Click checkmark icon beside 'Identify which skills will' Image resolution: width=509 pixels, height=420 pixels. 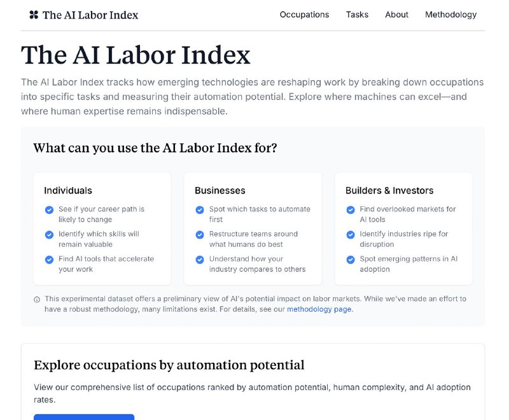tap(50, 235)
